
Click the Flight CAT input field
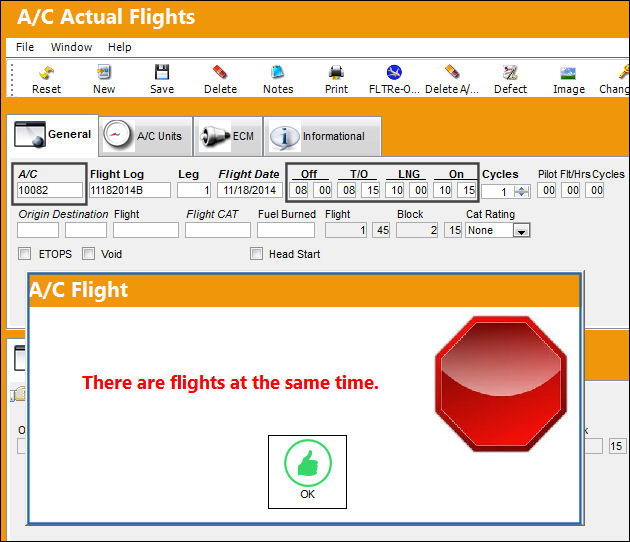point(218,230)
